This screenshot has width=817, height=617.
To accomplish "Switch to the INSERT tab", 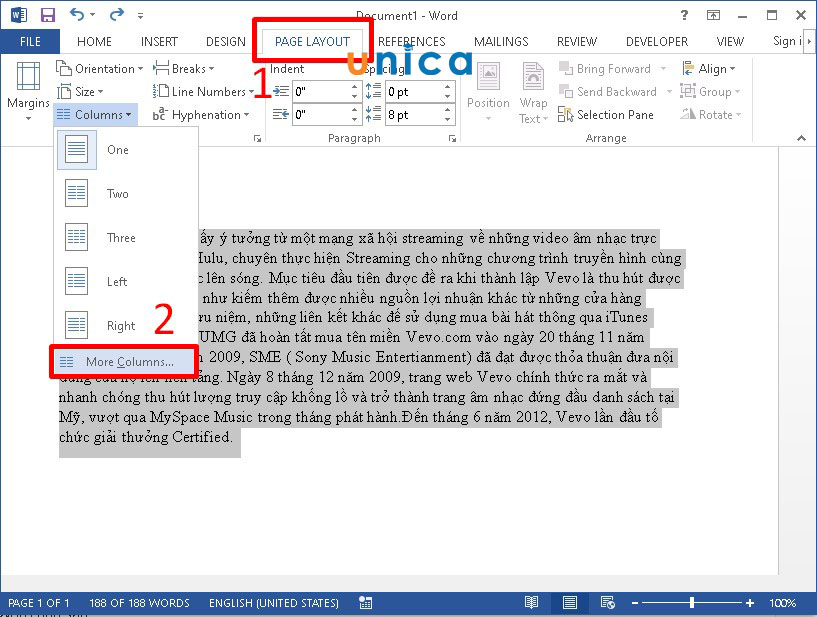I will point(159,42).
